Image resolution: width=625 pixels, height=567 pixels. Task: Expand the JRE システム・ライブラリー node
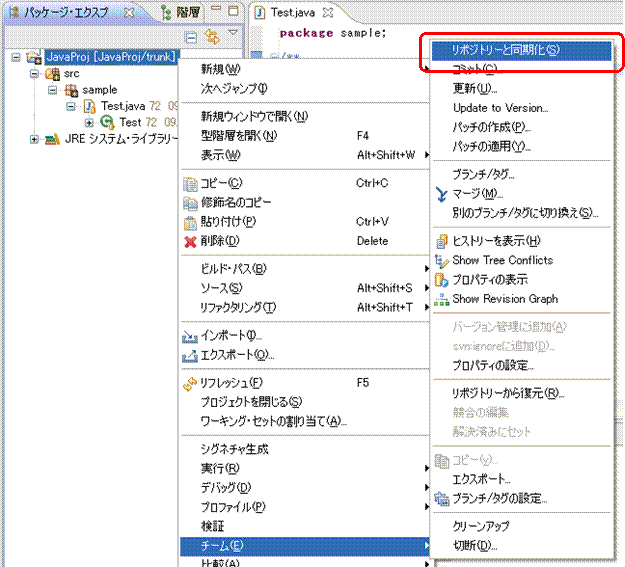(35, 138)
